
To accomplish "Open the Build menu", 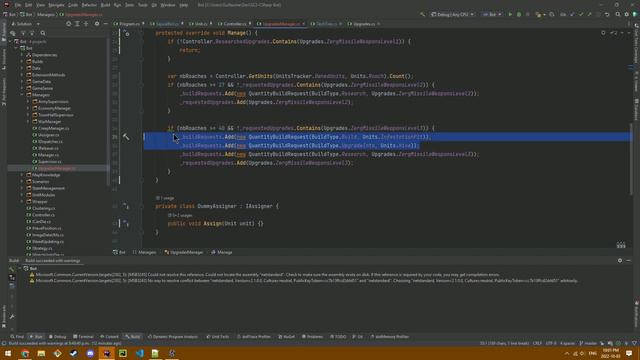I will [105, 5].
